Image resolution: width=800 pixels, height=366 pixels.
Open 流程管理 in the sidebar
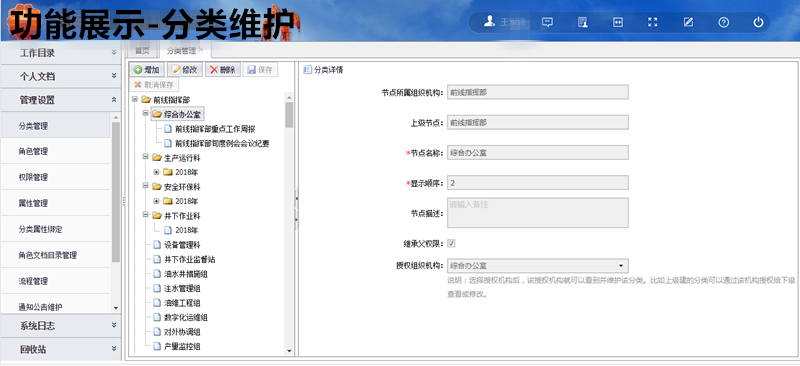tap(56, 281)
